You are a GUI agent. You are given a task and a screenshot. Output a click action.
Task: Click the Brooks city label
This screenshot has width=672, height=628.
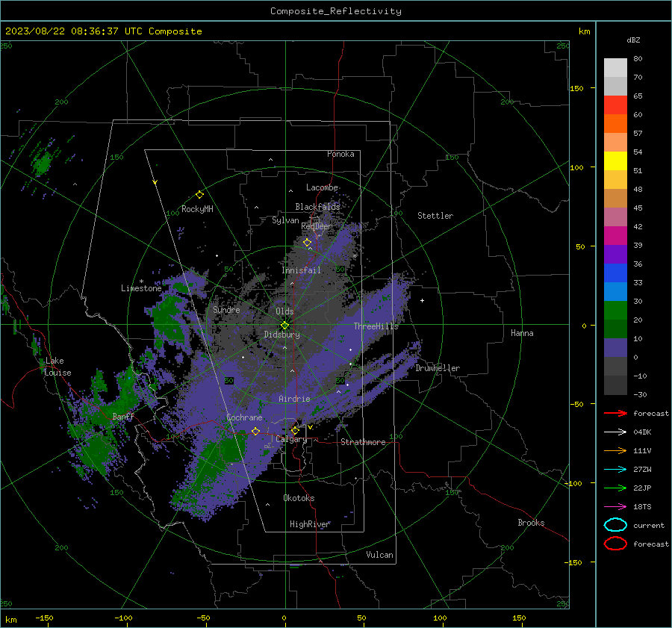531,523
